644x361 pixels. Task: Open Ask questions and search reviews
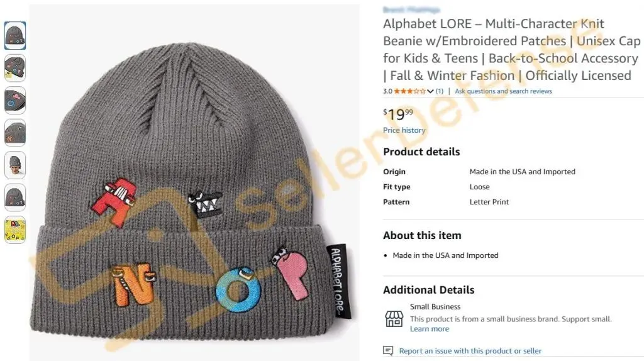(503, 91)
